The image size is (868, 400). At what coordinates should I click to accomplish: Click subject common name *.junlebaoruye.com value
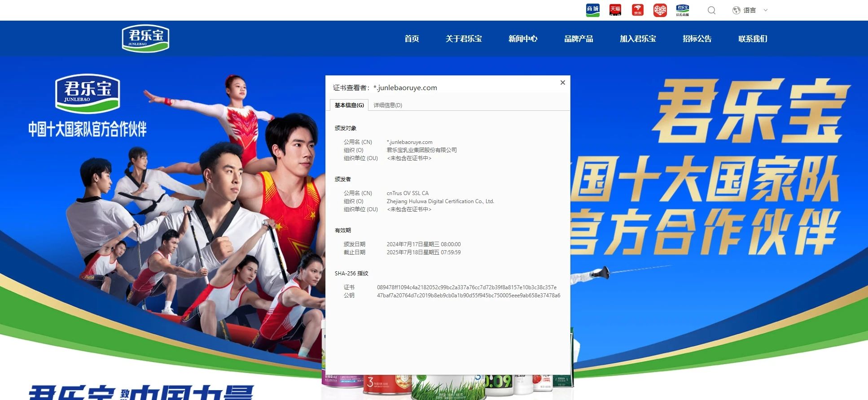[x=410, y=142]
